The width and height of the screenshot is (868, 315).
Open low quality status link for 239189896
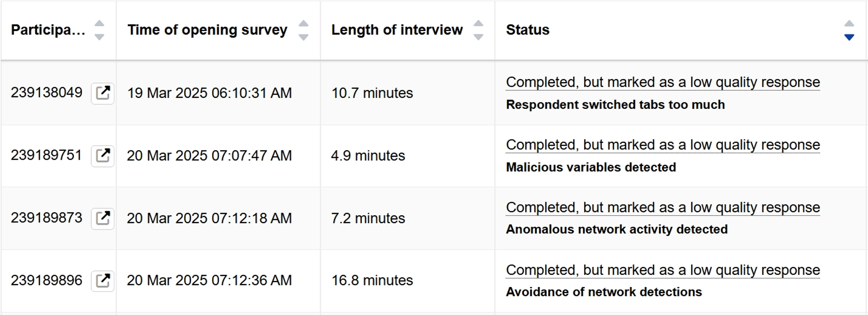(663, 270)
